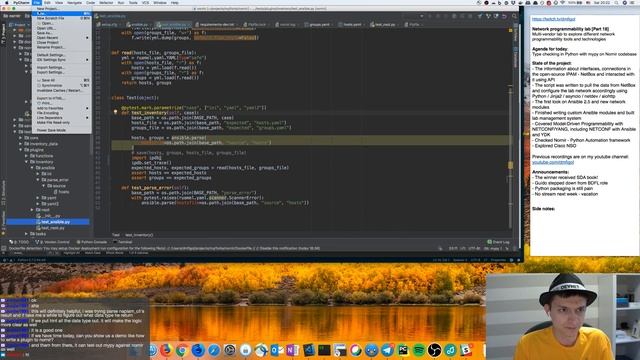Open PyCharm from the Dock
Image resolution: width=640 pixels, height=360 pixels.
pyautogui.click(x=403, y=350)
